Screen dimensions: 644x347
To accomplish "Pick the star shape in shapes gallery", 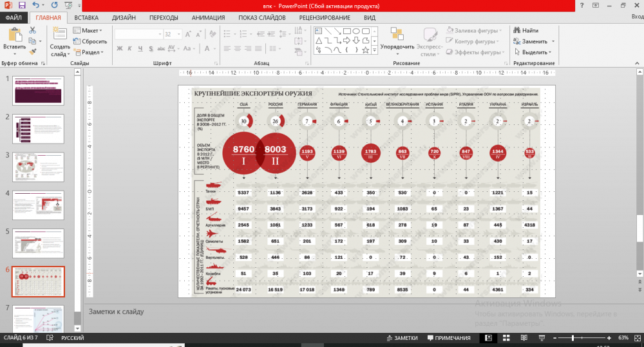I will click(x=365, y=50).
